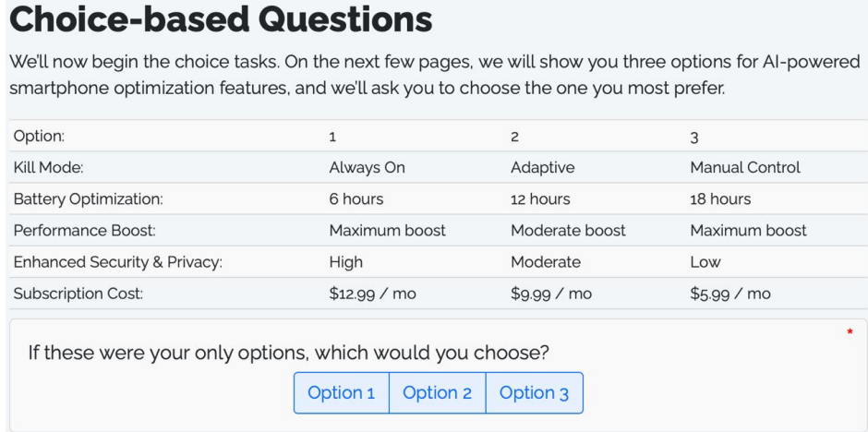
Task: Click the 'Always On' kill mode cell
Action: [x=367, y=167]
